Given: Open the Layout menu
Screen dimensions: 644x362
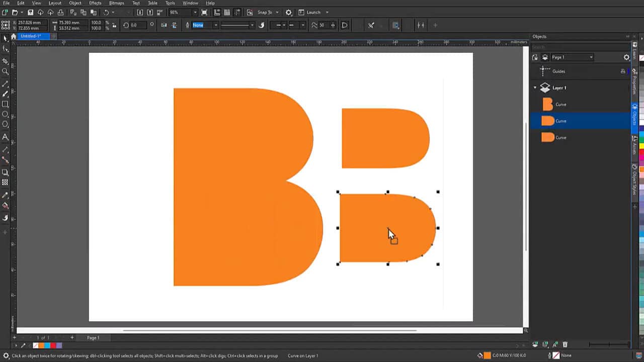Looking at the screenshot, I should [x=55, y=3].
